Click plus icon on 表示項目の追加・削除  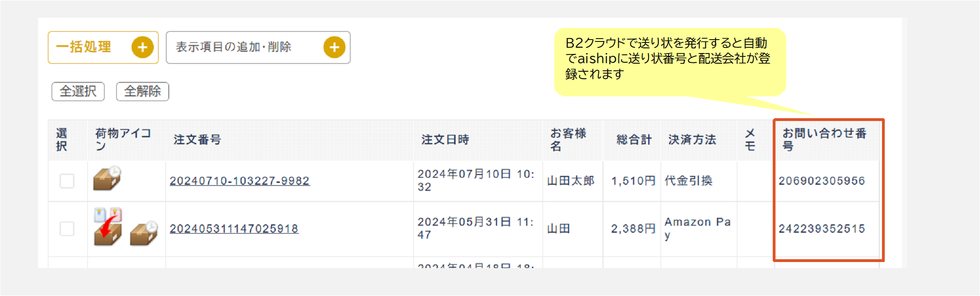[334, 47]
